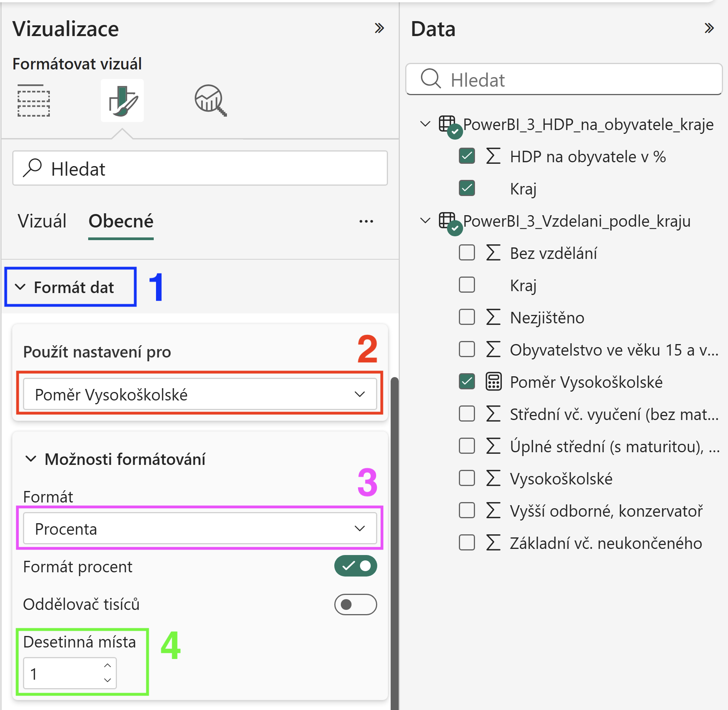Collapse the Formát dat section
728x710 pixels.
coord(20,287)
